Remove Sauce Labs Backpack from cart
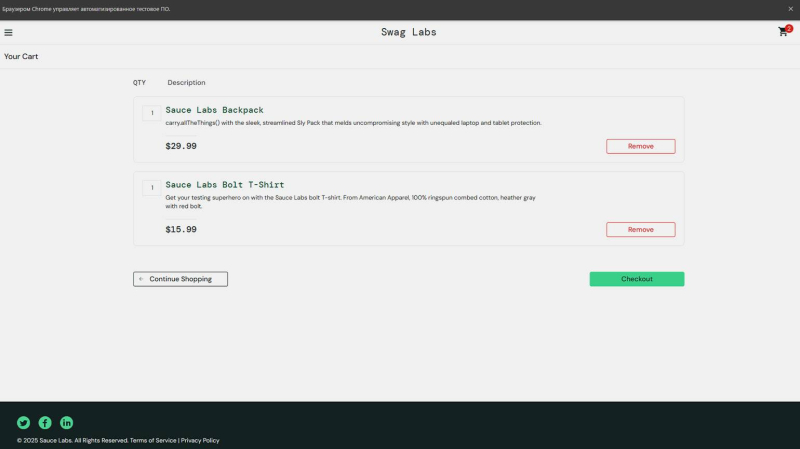 pos(640,146)
